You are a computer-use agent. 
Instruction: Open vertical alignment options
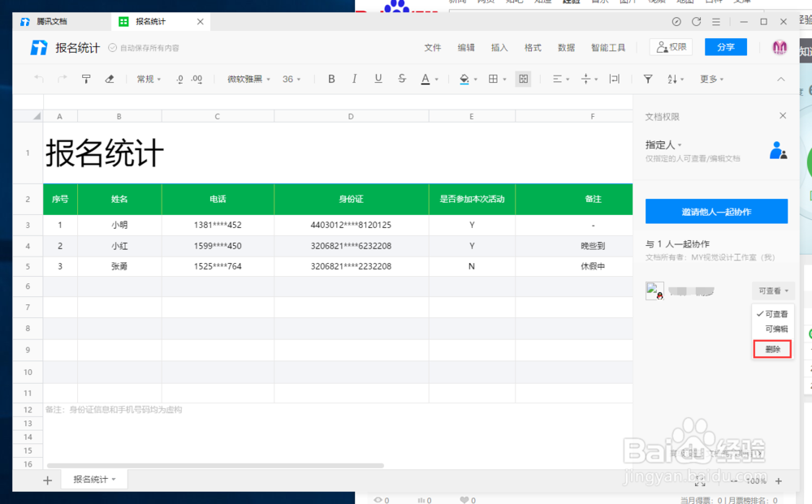coord(590,79)
